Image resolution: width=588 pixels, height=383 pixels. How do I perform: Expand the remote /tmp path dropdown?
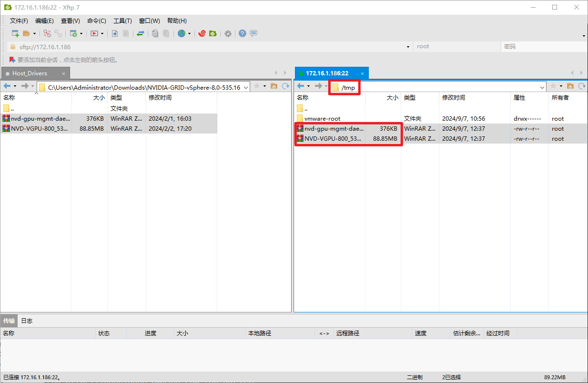pos(542,87)
